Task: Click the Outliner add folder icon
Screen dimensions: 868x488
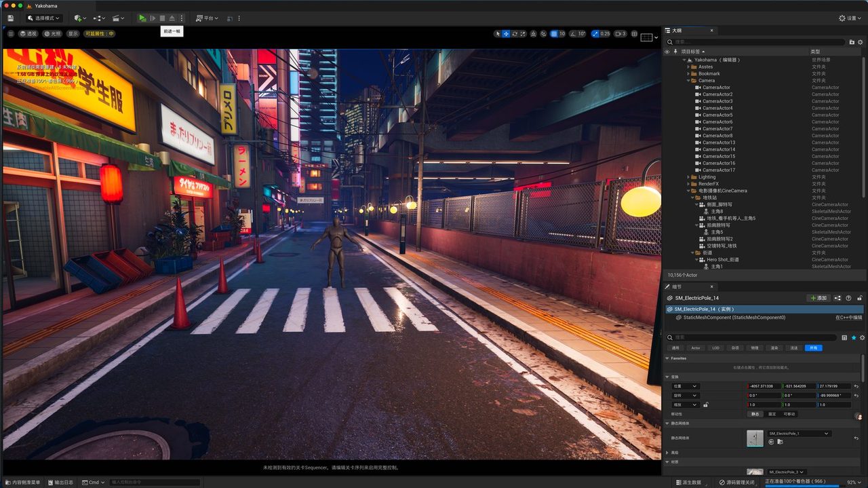Action: 852,42
